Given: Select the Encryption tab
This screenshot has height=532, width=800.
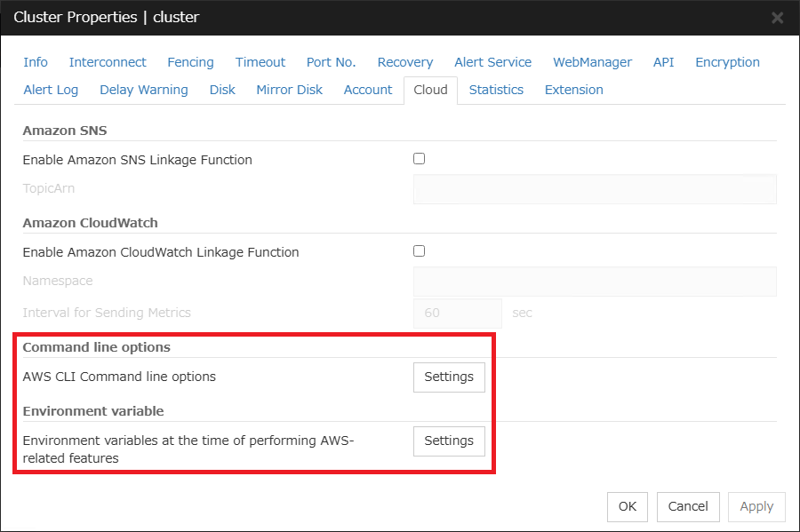Looking at the screenshot, I should [727, 62].
